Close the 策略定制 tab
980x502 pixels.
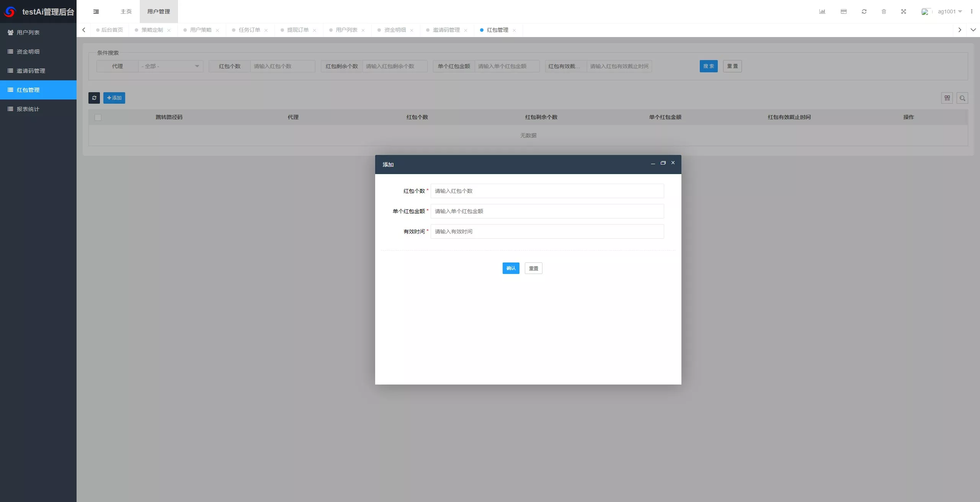[169, 30]
